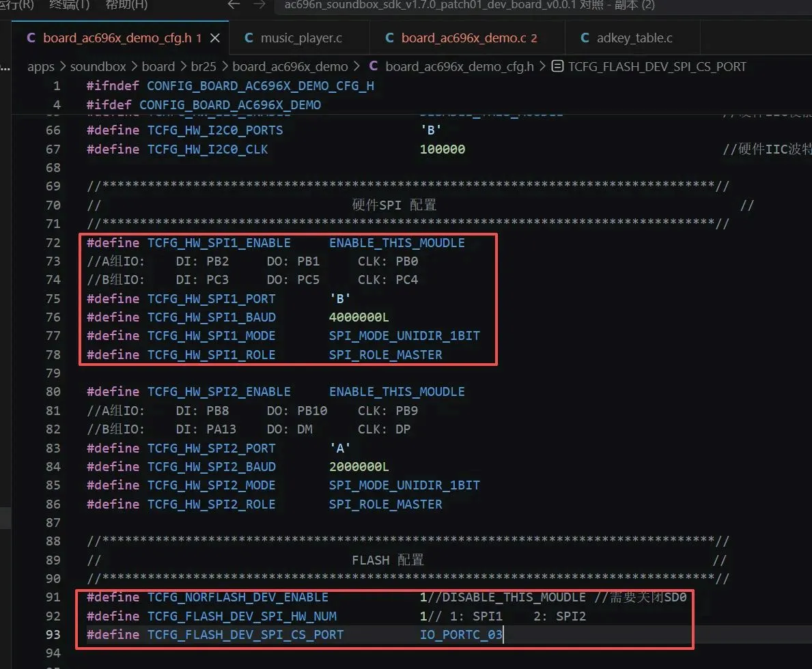
Task: Click the IO_PORTC_03 value
Action: pyautogui.click(x=461, y=635)
